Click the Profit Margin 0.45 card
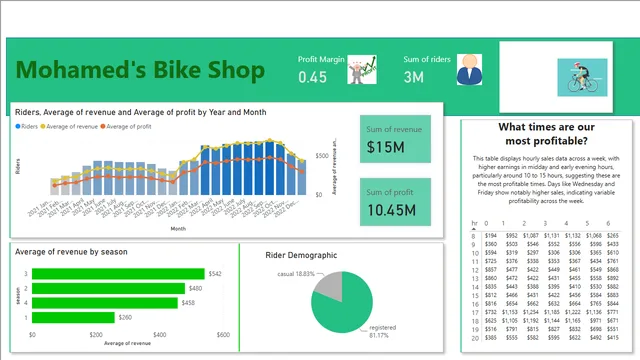 tap(321, 70)
